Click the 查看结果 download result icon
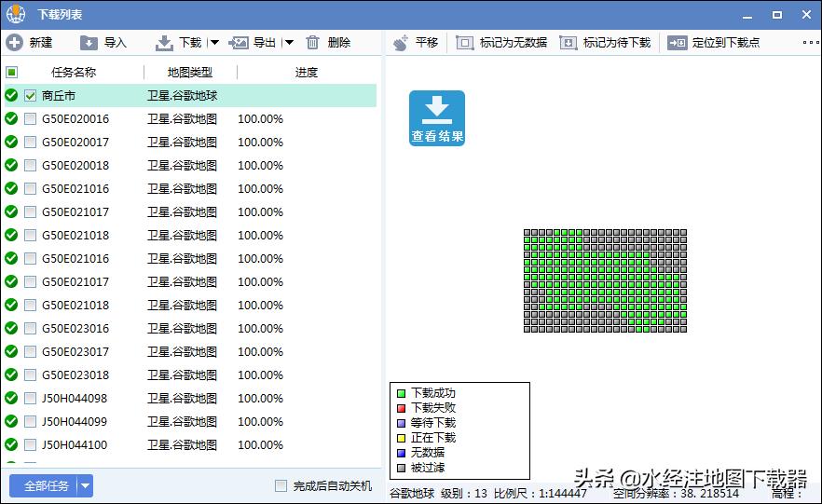 coord(437,118)
